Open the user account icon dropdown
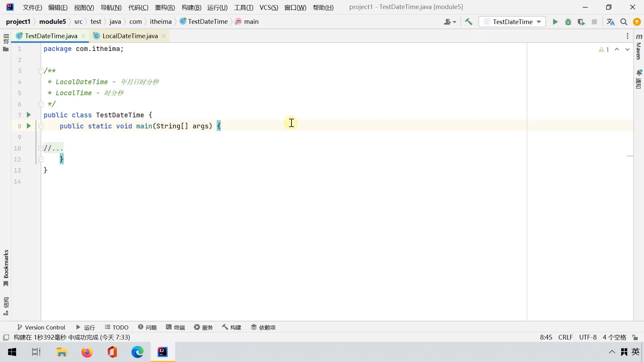644x362 pixels. point(450,22)
